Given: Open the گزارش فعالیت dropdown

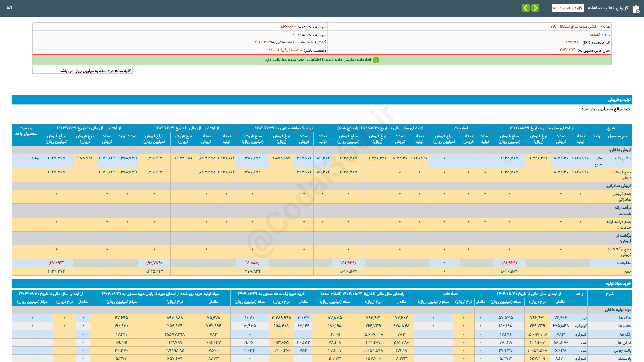Looking at the screenshot, I should [568, 8].
